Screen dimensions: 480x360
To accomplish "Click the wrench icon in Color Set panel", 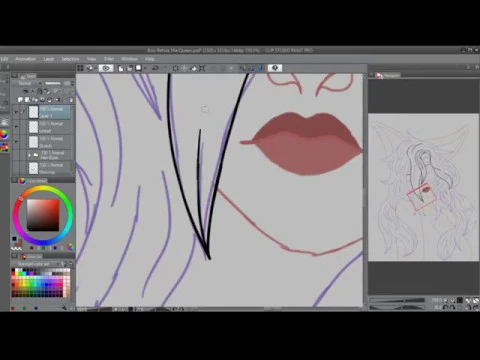I will click(x=63, y=264).
